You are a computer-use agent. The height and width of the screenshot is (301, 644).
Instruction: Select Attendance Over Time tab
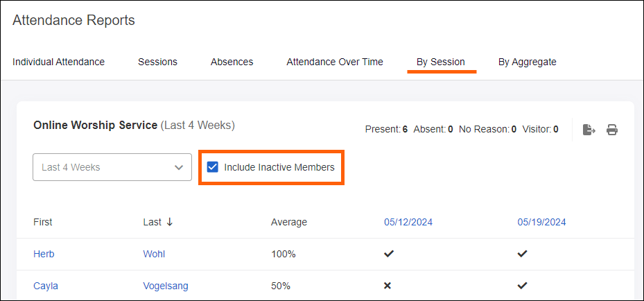point(335,62)
